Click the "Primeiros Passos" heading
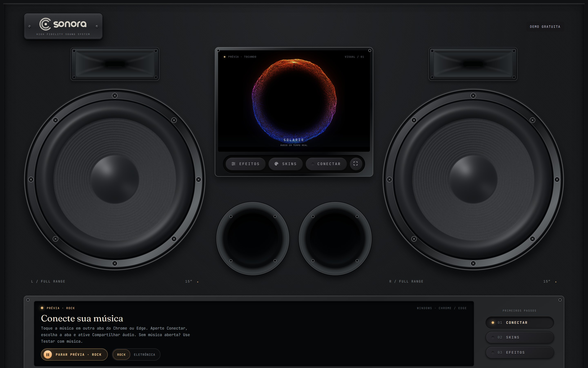This screenshot has width=588, height=368. click(519, 311)
